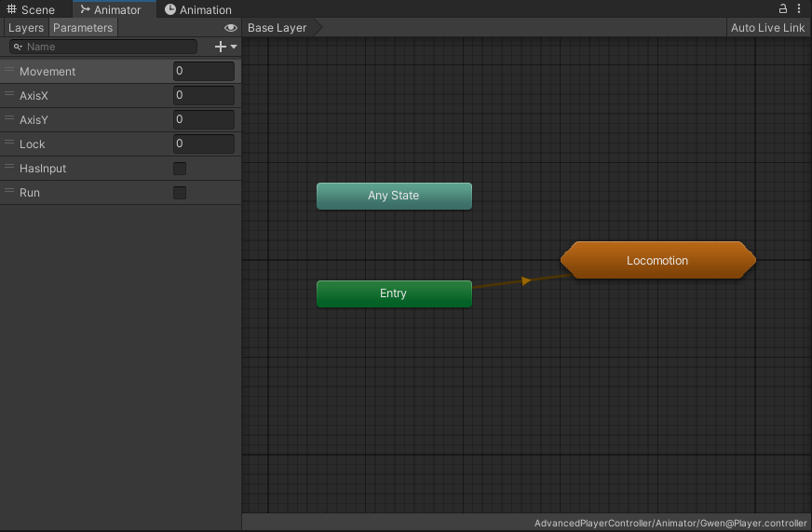Select the Entry node
The height and width of the screenshot is (532, 812).
point(393,293)
